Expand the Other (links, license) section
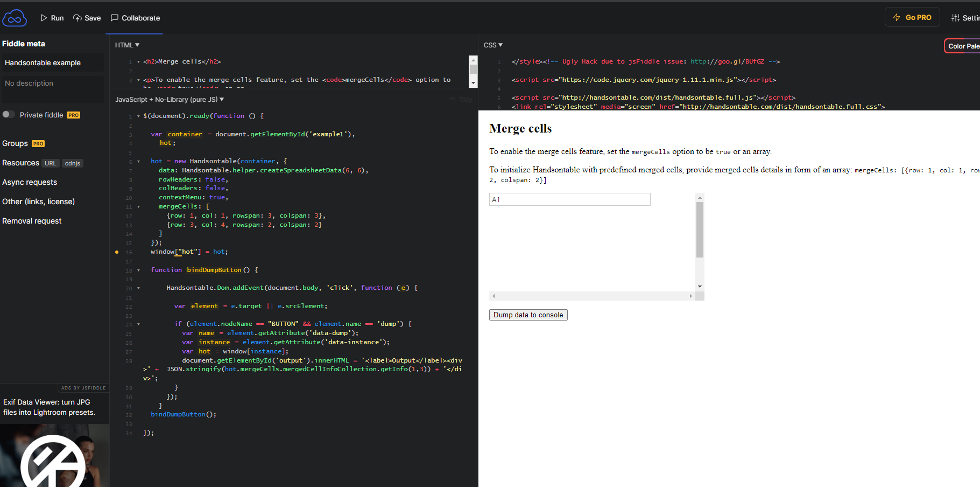Viewport: 980px width, 487px height. point(38,201)
